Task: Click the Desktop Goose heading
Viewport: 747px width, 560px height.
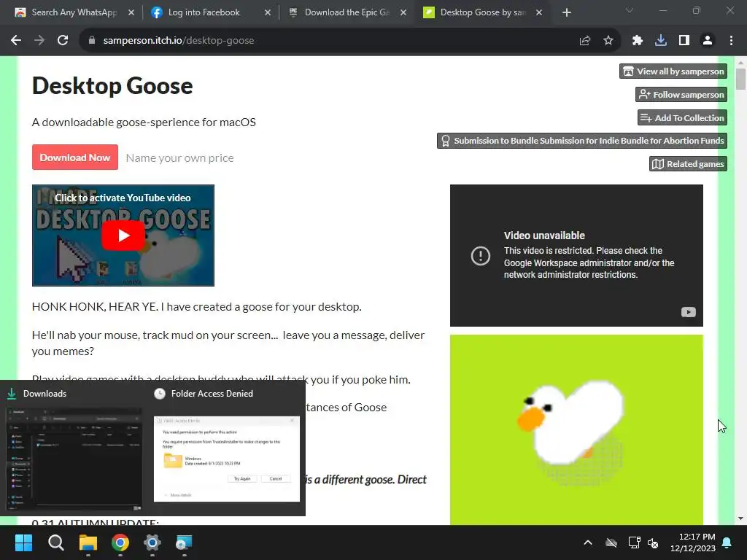Action: click(112, 86)
